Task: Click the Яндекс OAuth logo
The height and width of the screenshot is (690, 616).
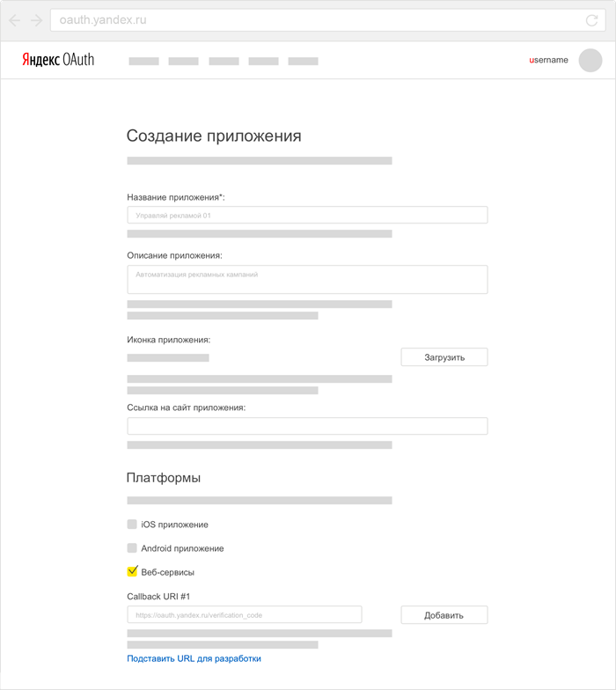Action: (58, 60)
